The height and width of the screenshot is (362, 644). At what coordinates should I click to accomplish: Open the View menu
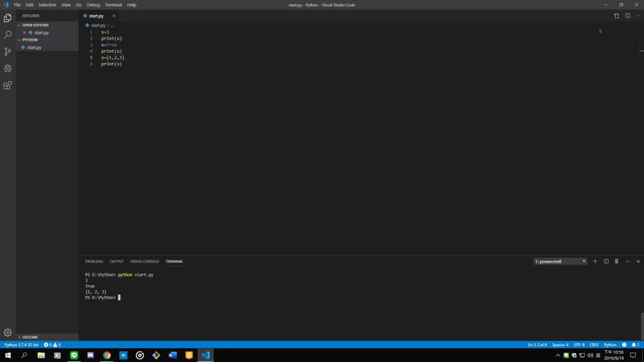66,5
